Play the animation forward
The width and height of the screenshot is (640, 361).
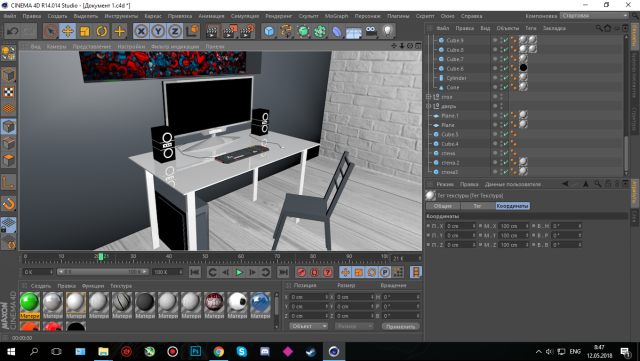click(x=239, y=272)
